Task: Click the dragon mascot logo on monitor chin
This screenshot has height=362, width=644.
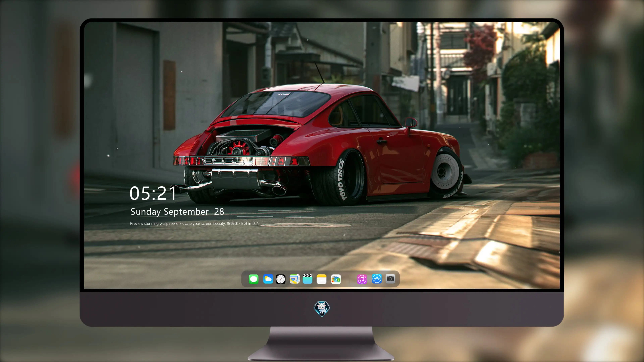Action: click(322, 309)
